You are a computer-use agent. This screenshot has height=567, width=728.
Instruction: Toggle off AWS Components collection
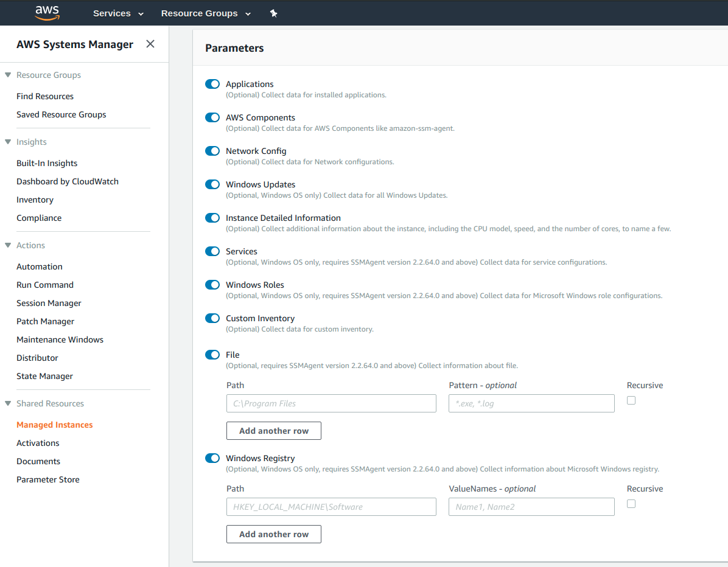212,117
